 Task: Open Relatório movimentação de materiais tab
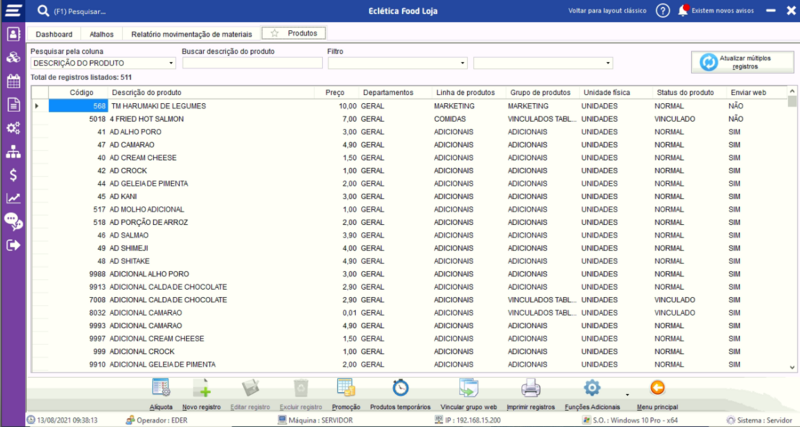192,34
